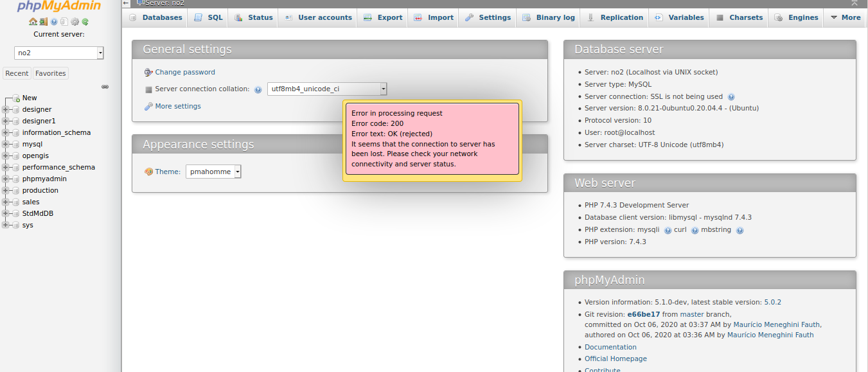
Task: Reload navigation panel green arrow icon
Action: [x=85, y=22]
